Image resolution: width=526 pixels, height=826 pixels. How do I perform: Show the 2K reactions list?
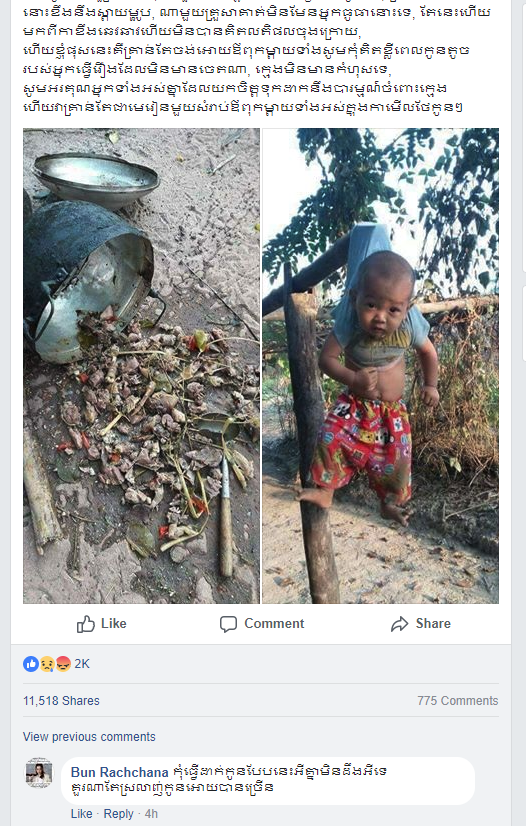point(82,664)
